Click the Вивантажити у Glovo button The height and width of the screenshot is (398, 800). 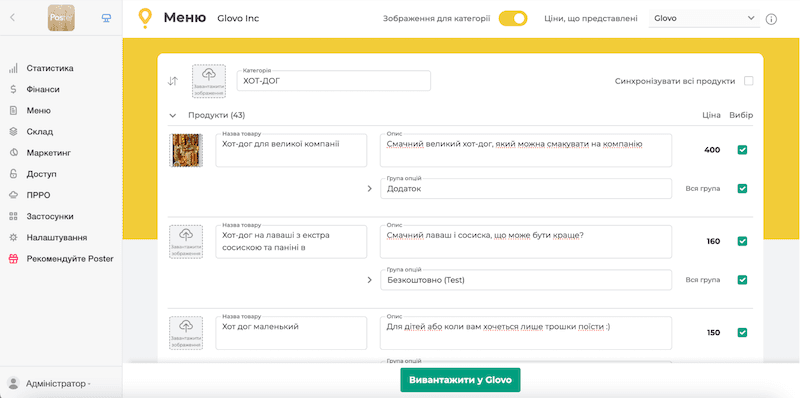coord(460,380)
